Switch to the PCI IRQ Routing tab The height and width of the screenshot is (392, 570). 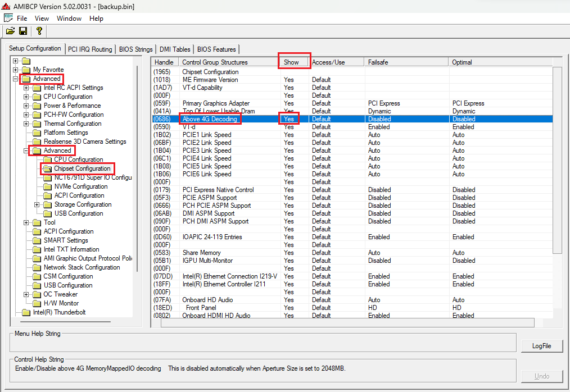point(90,49)
